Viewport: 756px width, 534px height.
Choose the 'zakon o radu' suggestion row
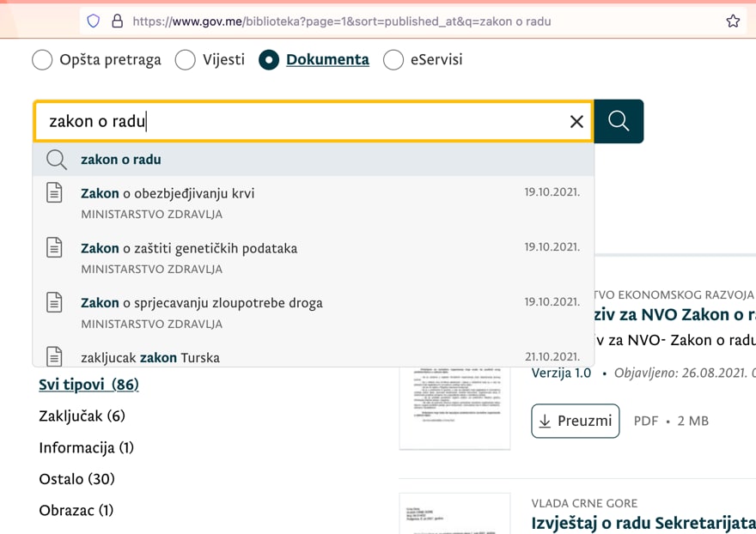tap(314, 160)
